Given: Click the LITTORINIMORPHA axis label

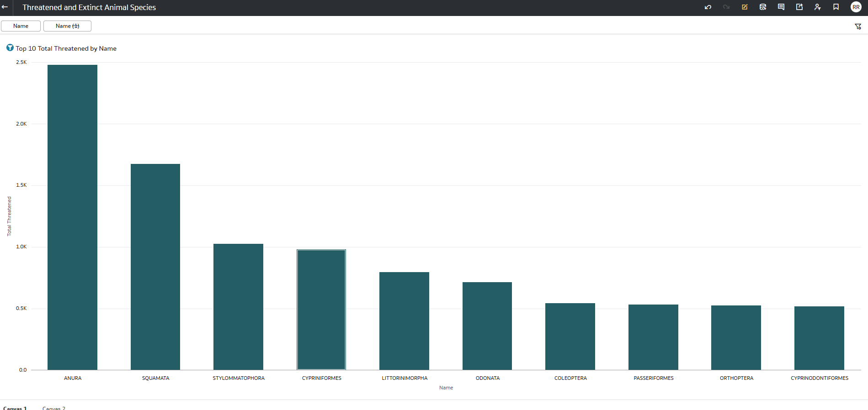Looking at the screenshot, I should [x=405, y=378].
